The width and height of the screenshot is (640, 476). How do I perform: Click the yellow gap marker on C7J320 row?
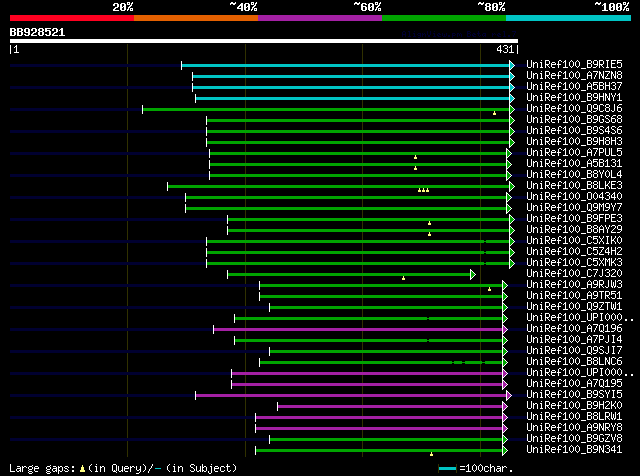pyautogui.click(x=403, y=278)
